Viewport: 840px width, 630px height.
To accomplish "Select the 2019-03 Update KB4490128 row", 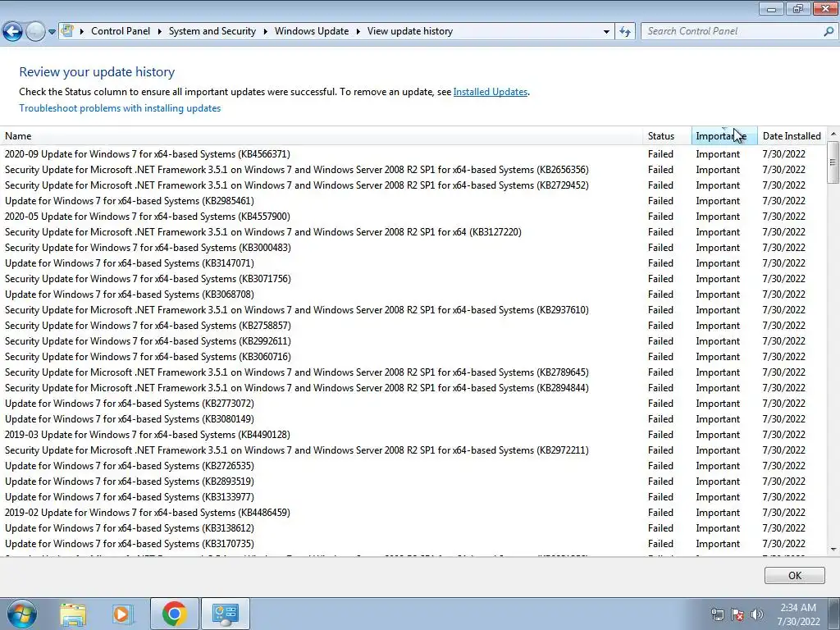I will (413, 435).
